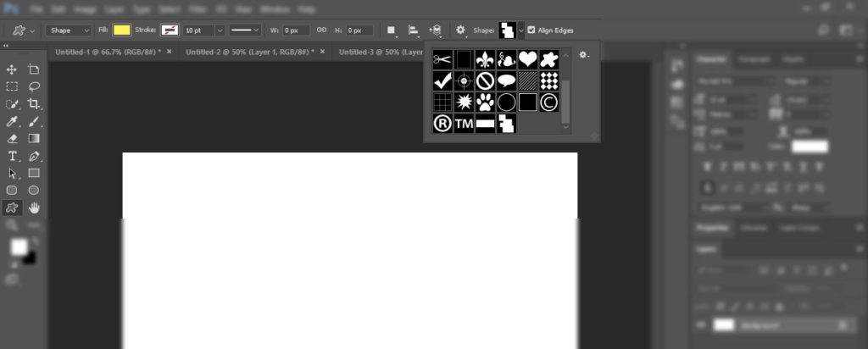Select the Rectangle shape tool
Screen dimensions: 868x349
point(34,173)
